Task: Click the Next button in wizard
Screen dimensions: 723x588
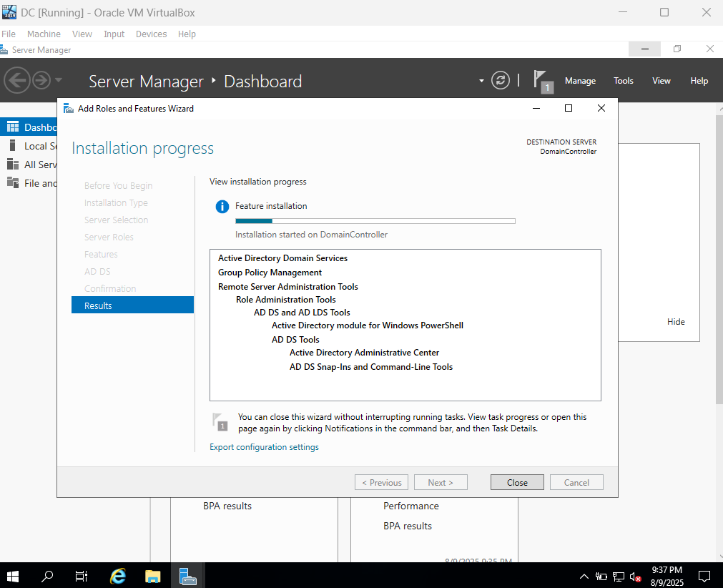Action: click(x=441, y=482)
